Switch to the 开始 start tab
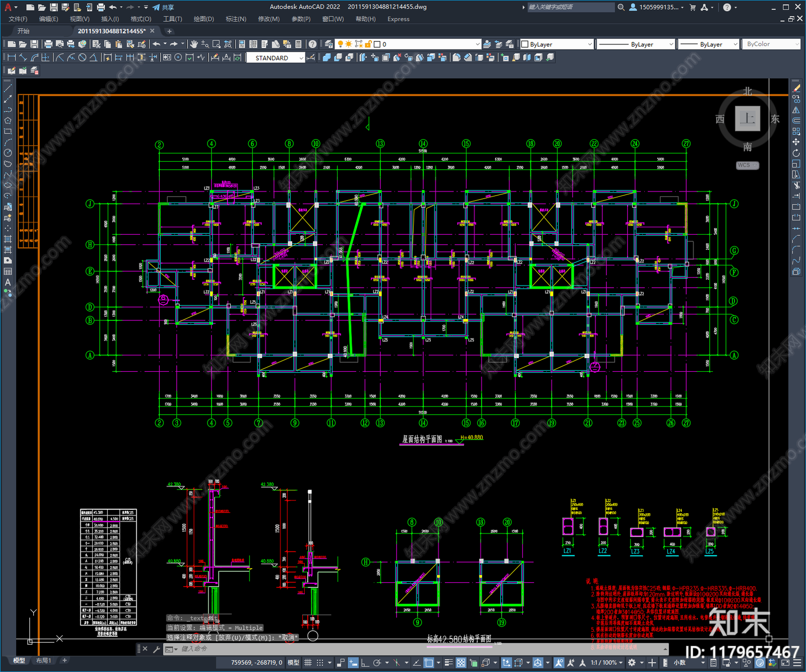 coord(24,31)
